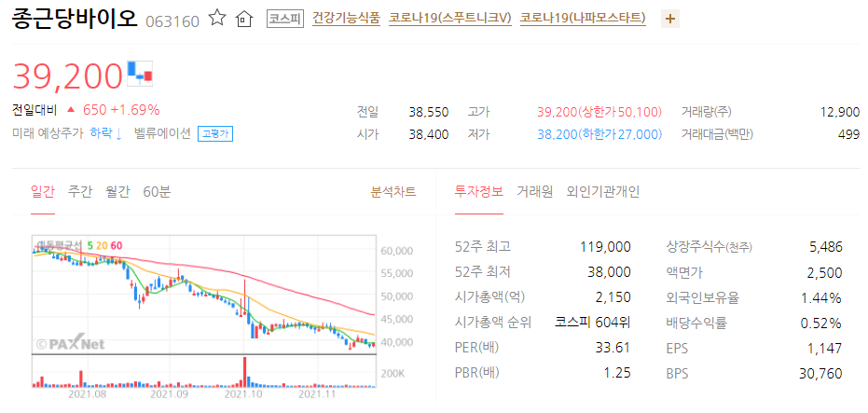Click the BPS value 30,760
Screen dimensions: 868x413
821,374
